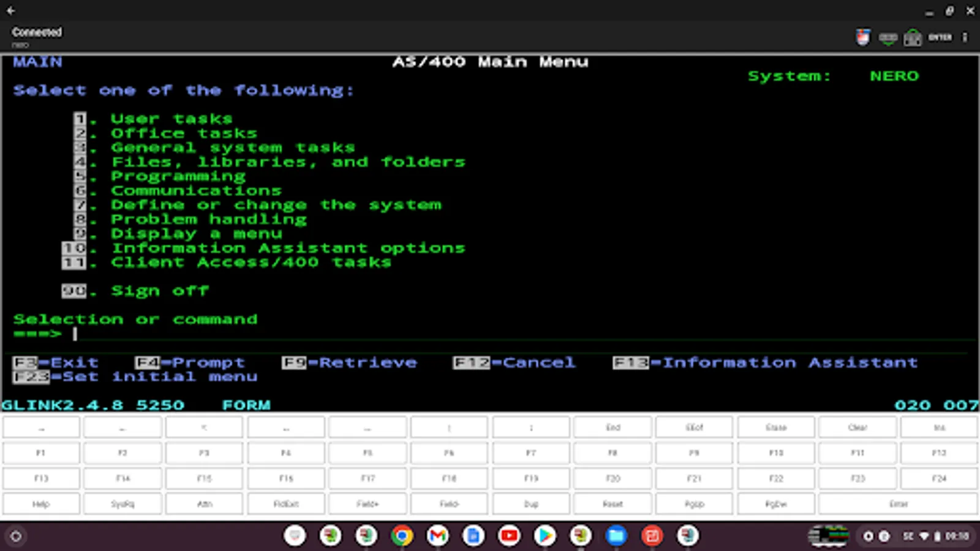
Task: Choose option 7 Define or change the system
Action: point(257,204)
